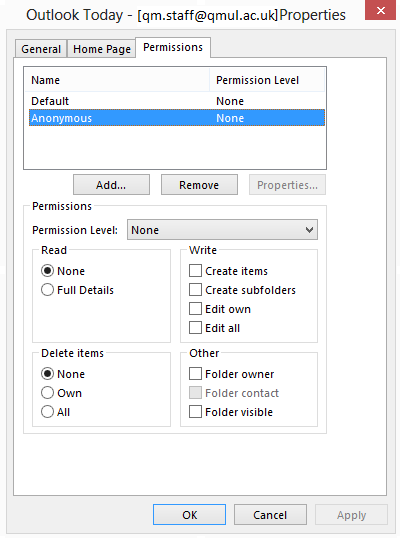The height and width of the screenshot is (538, 400).
Task: Tick the Edit own checkbox
Action: 195,309
